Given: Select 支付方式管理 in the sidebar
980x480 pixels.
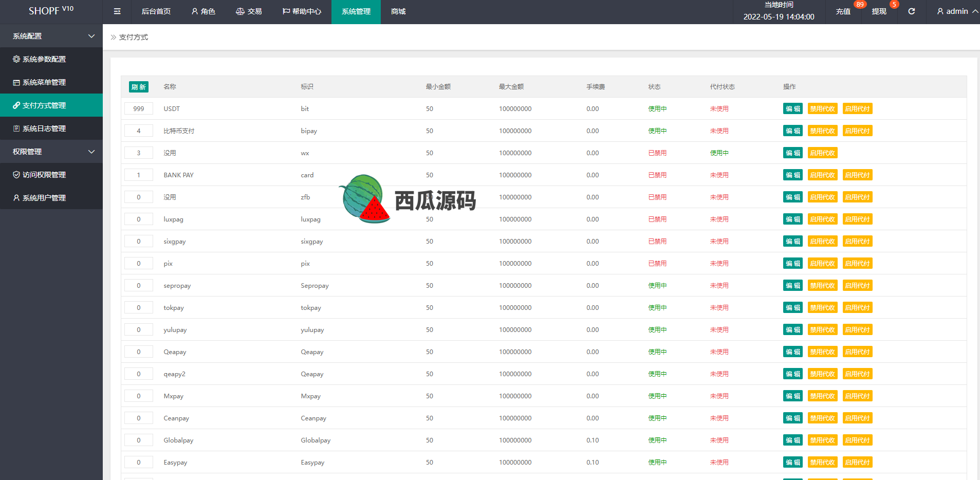Looking at the screenshot, I should (x=51, y=105).
